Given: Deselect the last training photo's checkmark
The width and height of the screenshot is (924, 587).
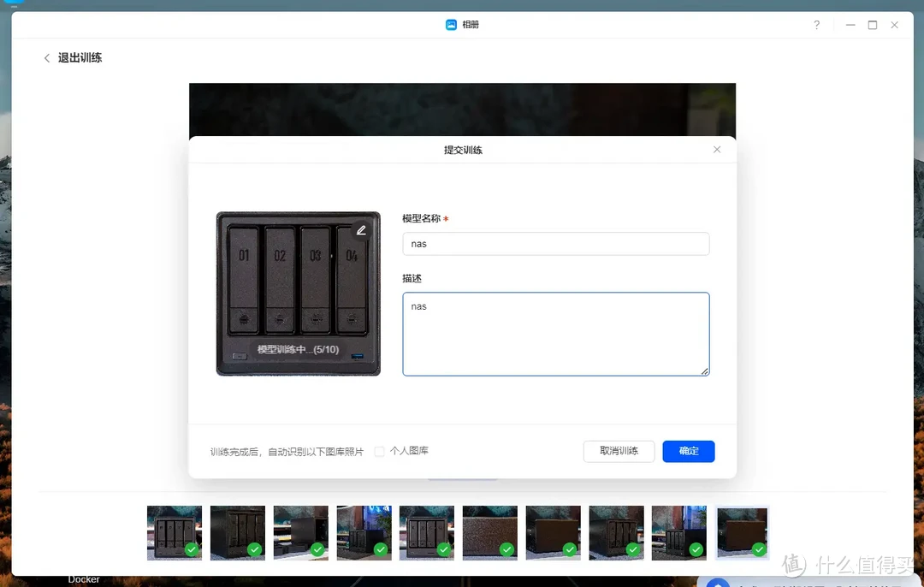Looking at the screenshot, I should coord(760,548).
